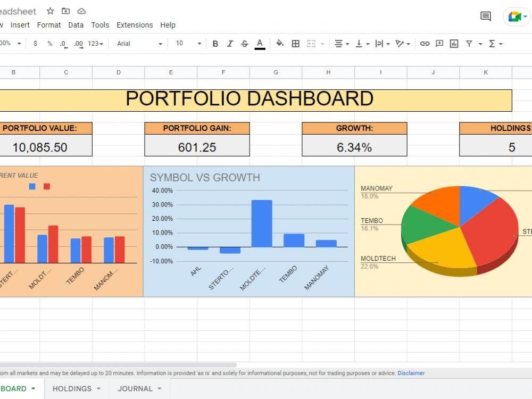
Task: Click the TEMBO 16.1% pie label
Action: pyautogui.click(x=372, y=225)
